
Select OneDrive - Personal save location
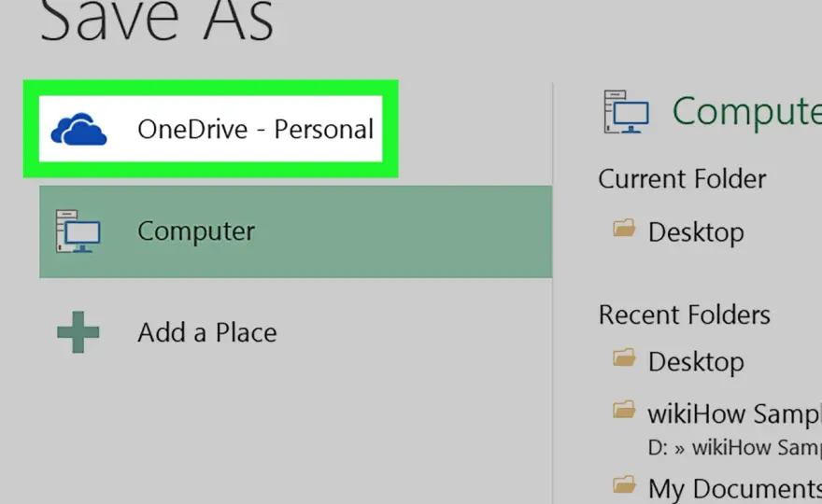[211, 129]
